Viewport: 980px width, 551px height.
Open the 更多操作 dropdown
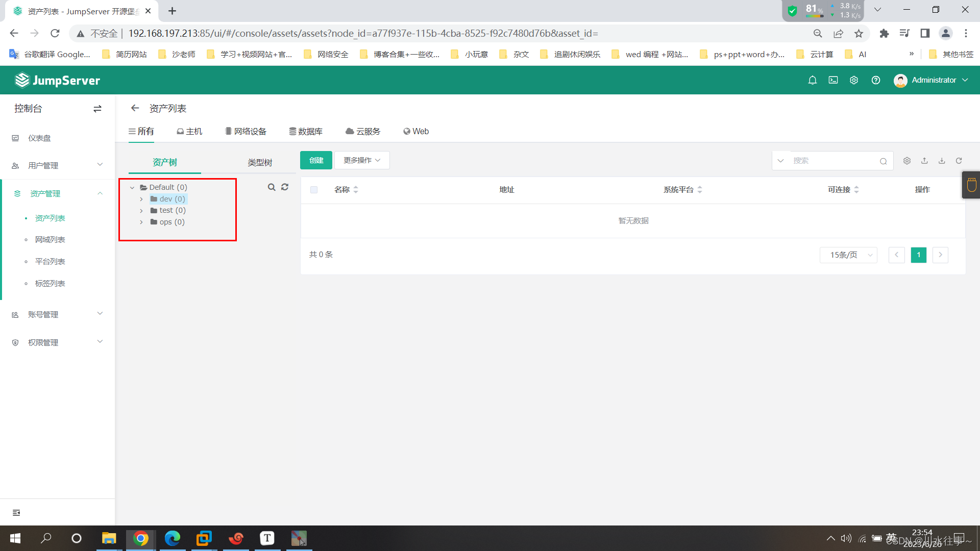tap(362, 160)
